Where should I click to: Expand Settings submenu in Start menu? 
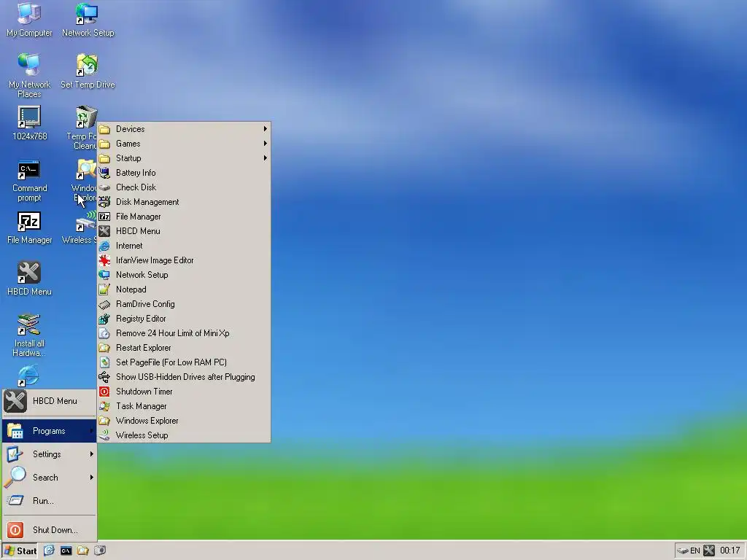(x=50, y=454)
